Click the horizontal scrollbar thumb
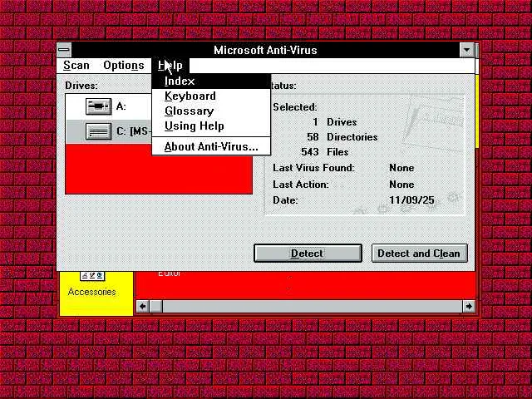 [156, 307]
